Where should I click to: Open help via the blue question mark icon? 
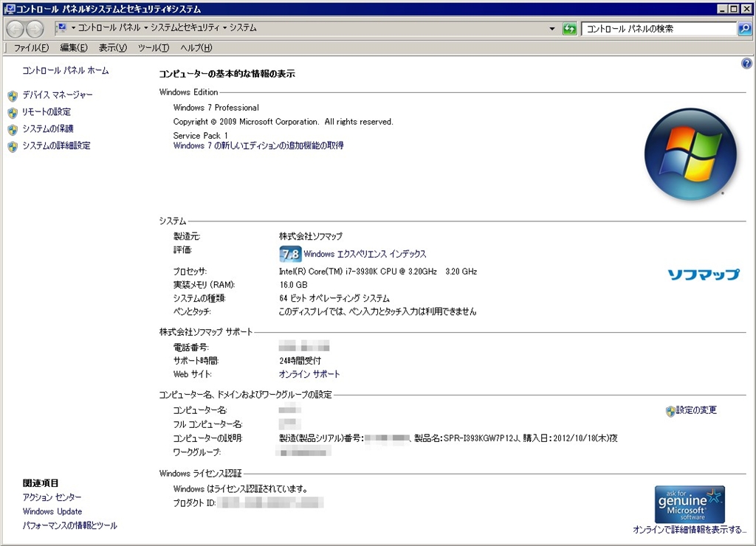[746, 64]
